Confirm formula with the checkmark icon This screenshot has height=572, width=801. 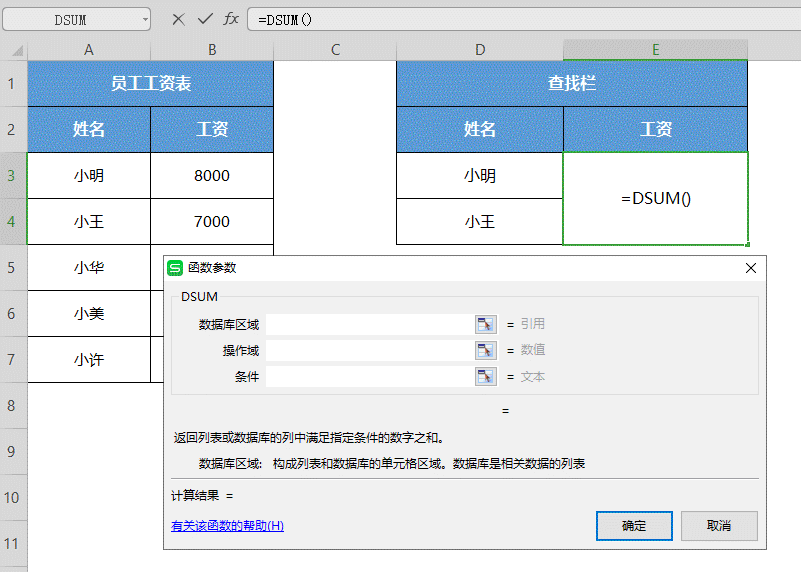(205, 19)
